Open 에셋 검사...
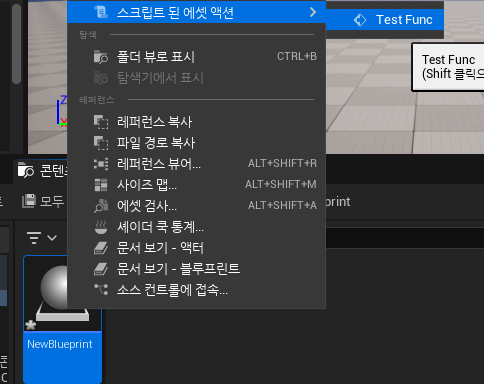 tap(196, 206)
